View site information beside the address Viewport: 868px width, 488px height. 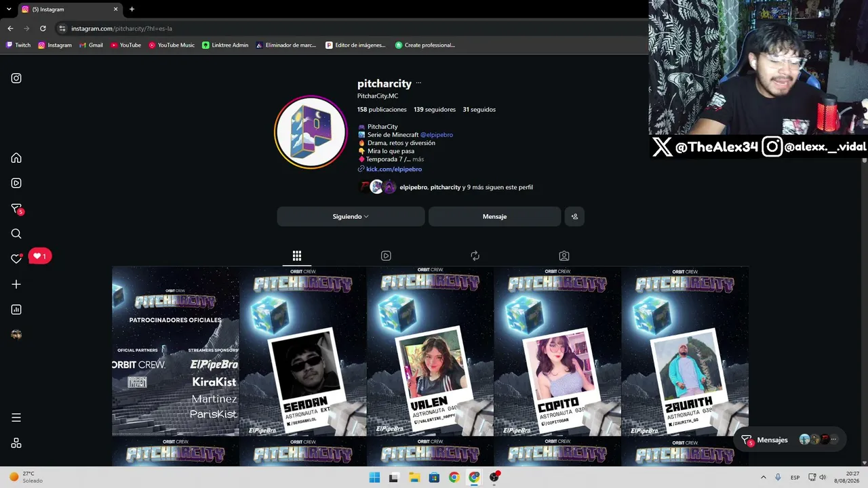pos(62,28)
